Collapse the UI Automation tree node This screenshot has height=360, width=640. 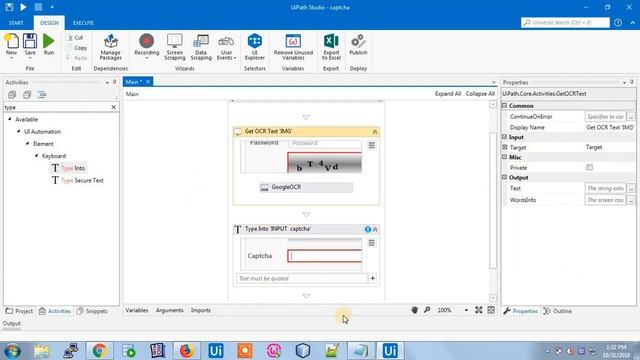tap(19, 131)
